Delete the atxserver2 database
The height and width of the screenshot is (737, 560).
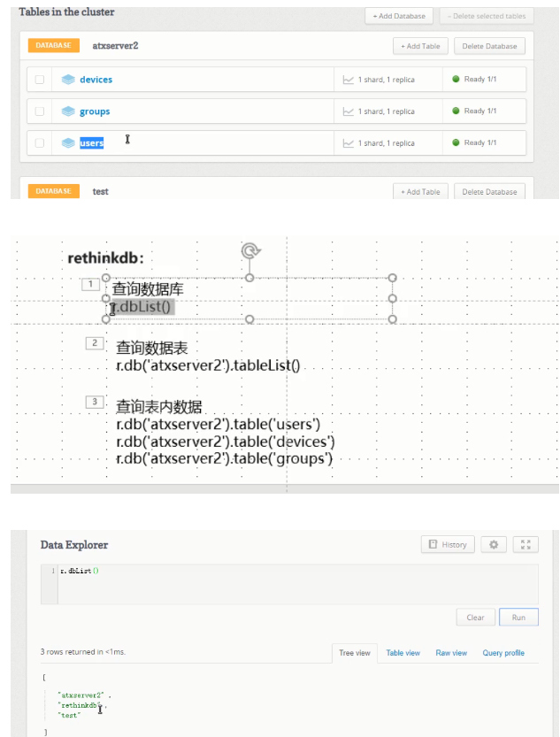pyautogui.click(x=489, y=46)
